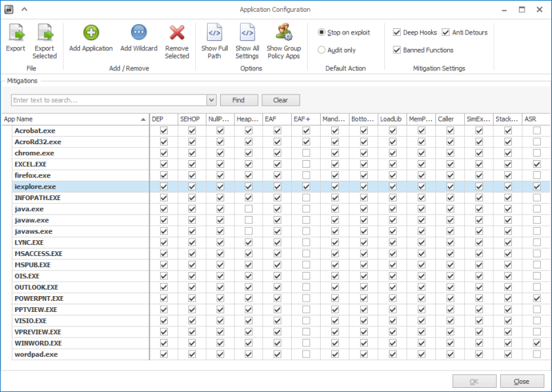Viewport: 552px width, 392px height.
Task: Click the Add Wildcard icon
Action: [x=139, y=33]
